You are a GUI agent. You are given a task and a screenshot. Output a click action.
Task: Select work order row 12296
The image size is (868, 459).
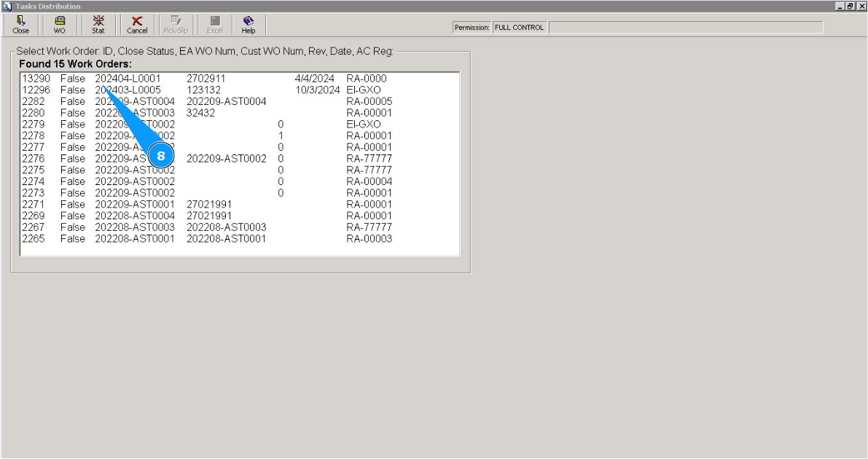(x=239, y=90)
